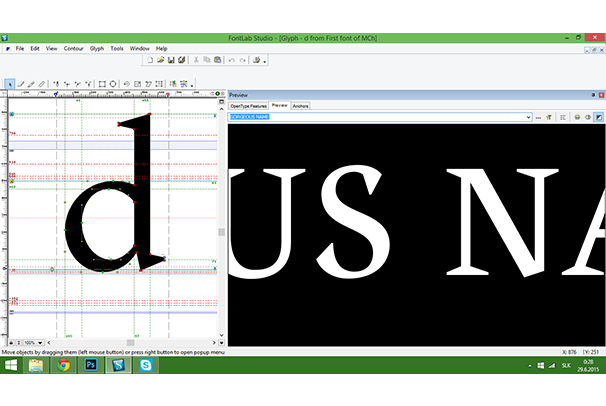Create a new font with New icon
Image resolution: width=606 pixels, height=406 pixels.
pyautogui.click(x=149, y=60)
